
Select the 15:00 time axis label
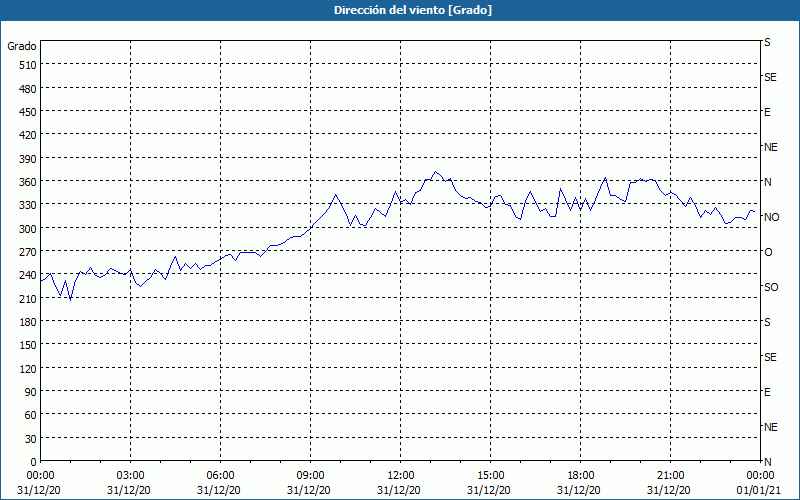pos(491,476)
